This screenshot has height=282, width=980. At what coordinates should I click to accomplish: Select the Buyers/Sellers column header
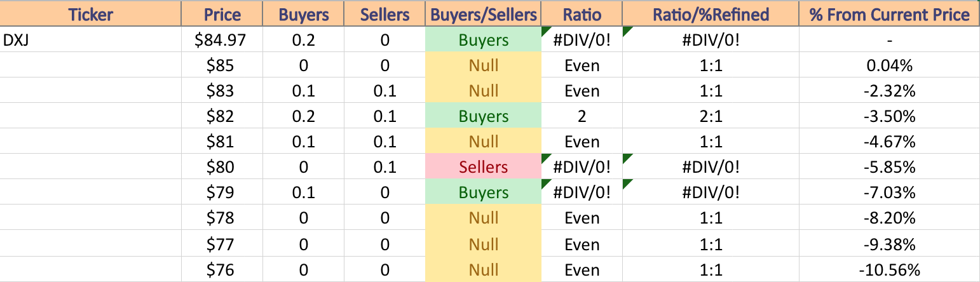484,14
